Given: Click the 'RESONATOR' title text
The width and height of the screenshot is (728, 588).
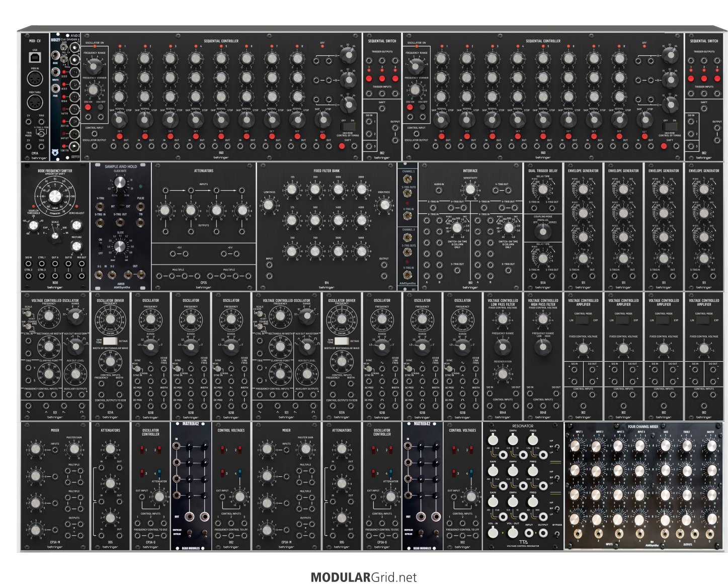Looking at the screenshot, I should click(523, 426).
